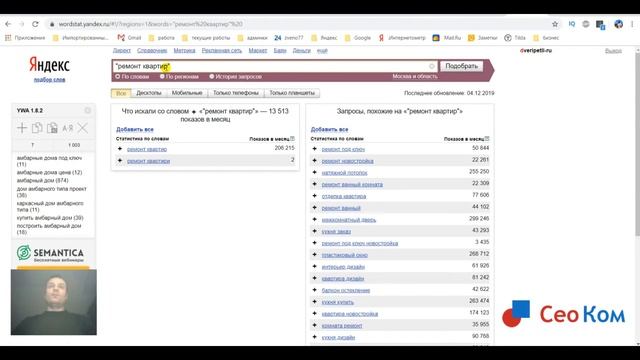Sort the YWA list alphabetically
640x360 pixels.
[x=67, y=128]
